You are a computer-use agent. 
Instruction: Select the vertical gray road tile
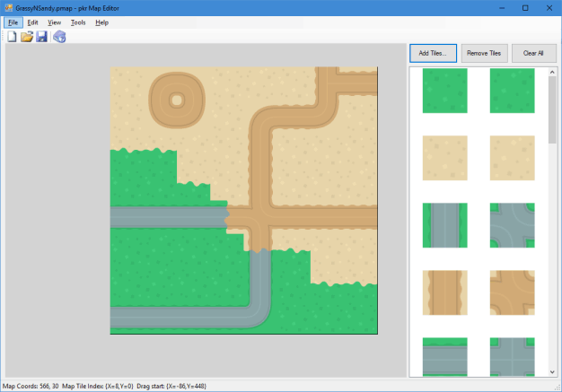tap(444, 225)
